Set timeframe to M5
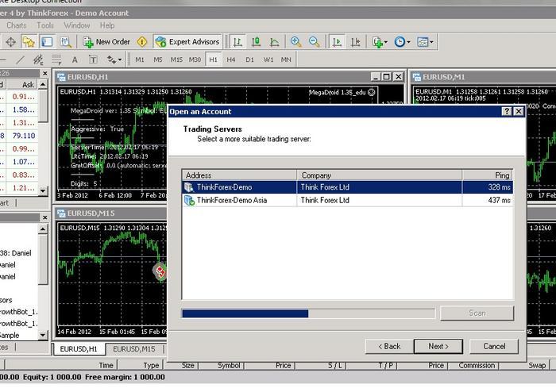This screenshot has height=392, width=556. [x=158, y=60]
